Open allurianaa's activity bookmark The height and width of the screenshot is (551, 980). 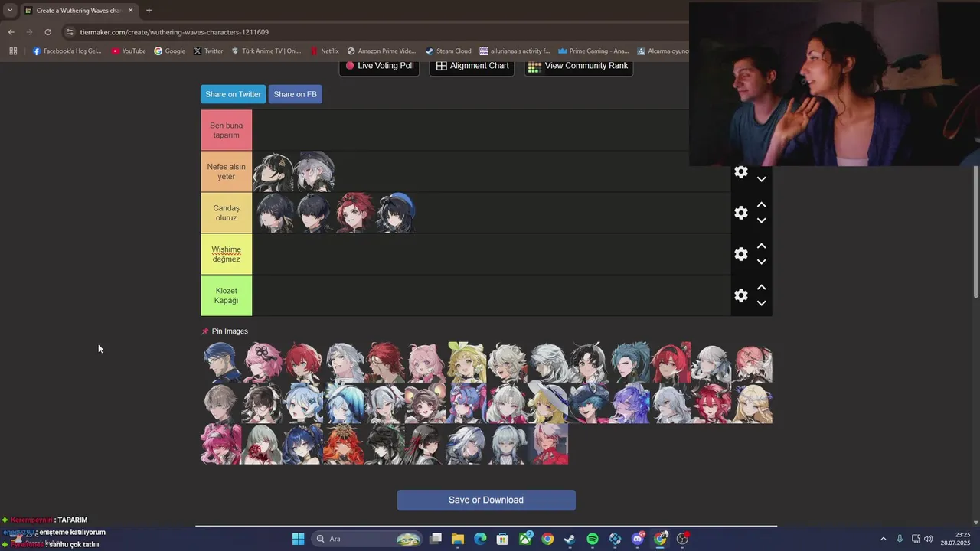(x=514, y=51)
